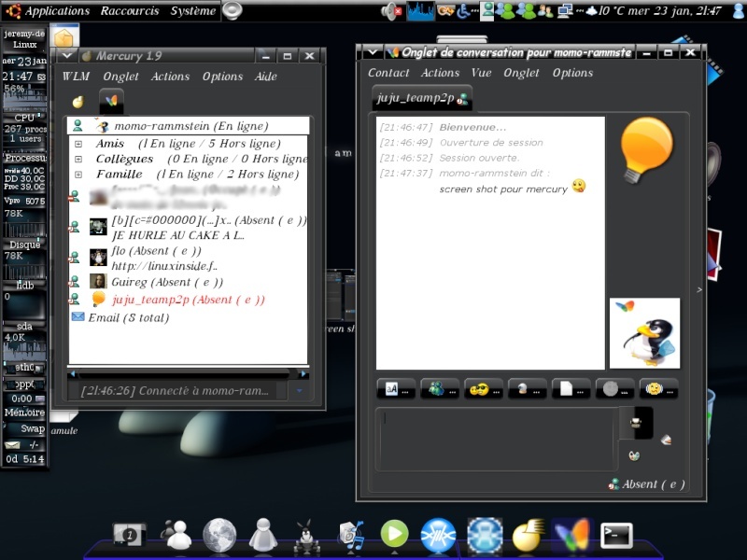
Task: Select the flo (Absent) contact
Action: pyautogui.click(x=189, y=259)
